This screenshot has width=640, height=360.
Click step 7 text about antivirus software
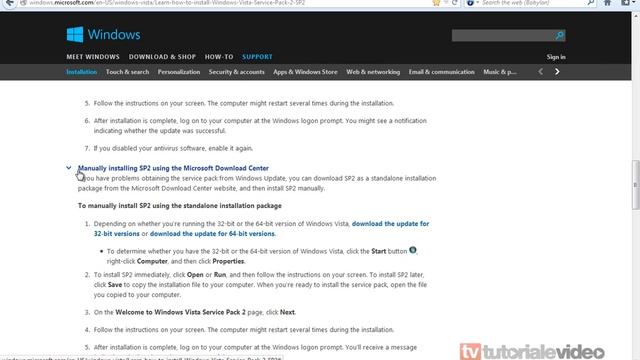click(x=173, y=148)
